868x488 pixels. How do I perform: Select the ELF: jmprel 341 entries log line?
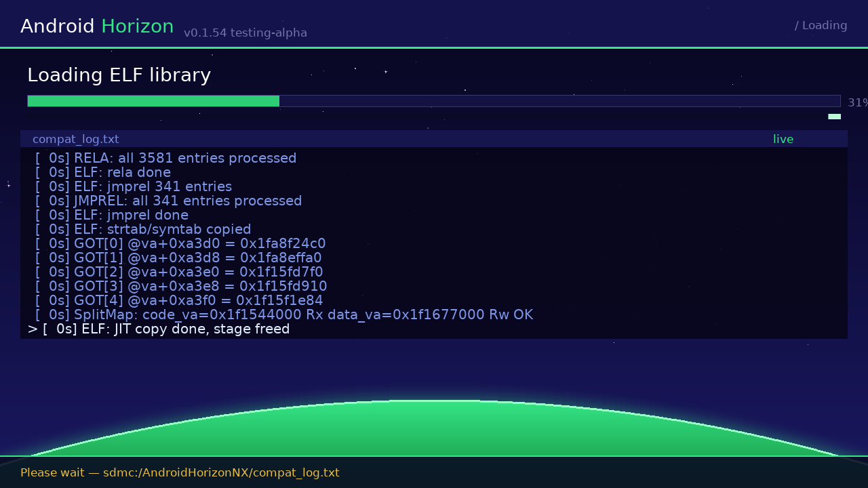[x=134, y=186]
